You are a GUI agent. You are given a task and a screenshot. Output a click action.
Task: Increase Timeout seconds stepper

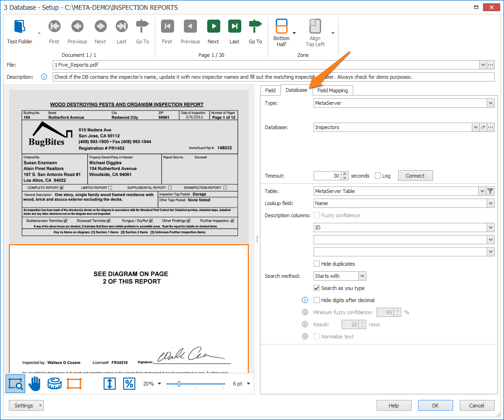(344, 174)
